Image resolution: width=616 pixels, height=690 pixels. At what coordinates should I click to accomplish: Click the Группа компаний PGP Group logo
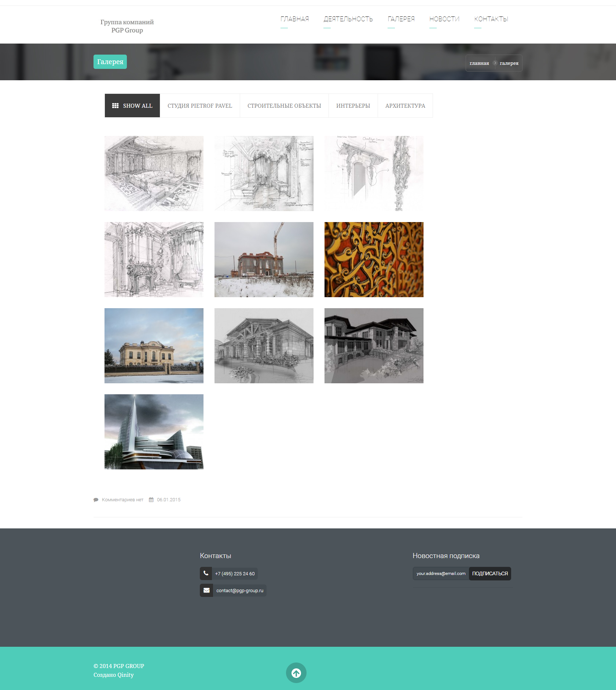coord(127,26)
